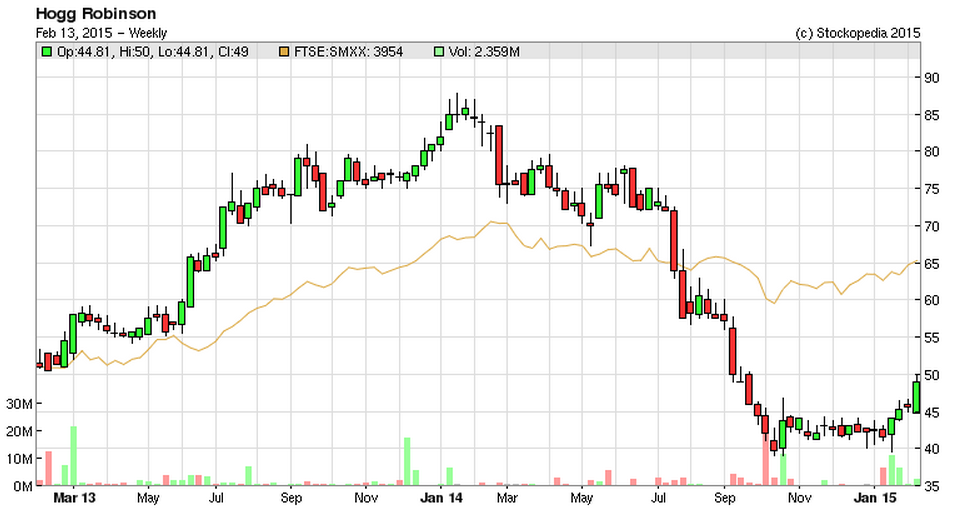Click the 'Jan 14' x-axis label
The image size is (954, 526).
442,498
